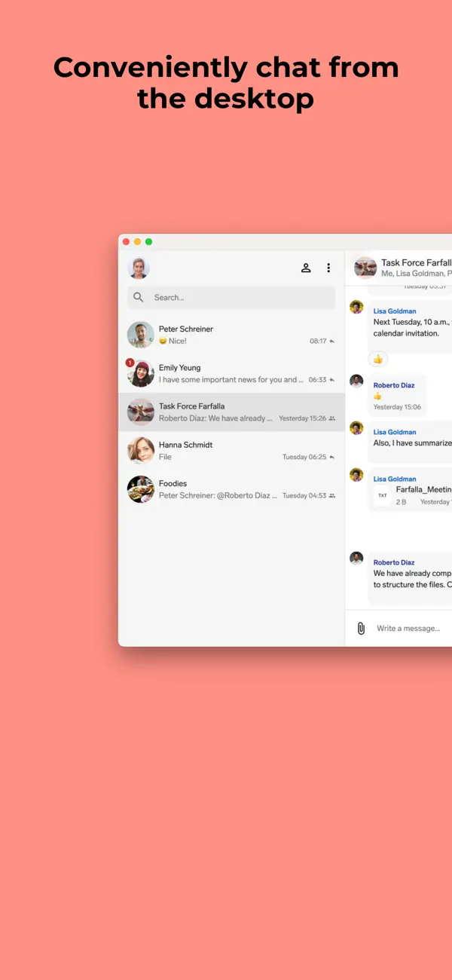The height and width of the screenshot is (980, 452).
Task: Click the red close window button
Action: click(x=126, y=242)
